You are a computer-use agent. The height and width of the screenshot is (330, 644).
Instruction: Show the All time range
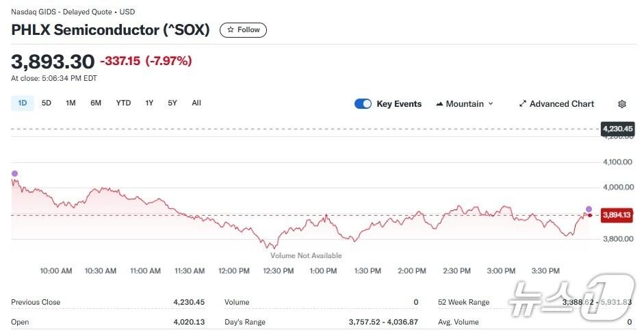[196, 103]
